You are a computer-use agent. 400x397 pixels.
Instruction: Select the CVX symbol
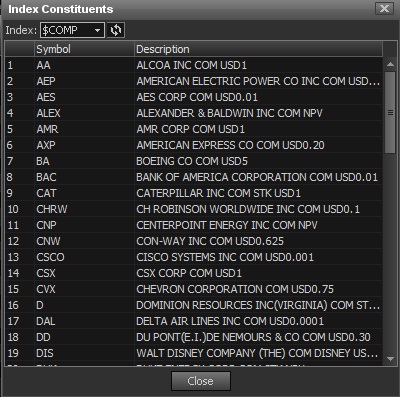[x=46, y=289]
